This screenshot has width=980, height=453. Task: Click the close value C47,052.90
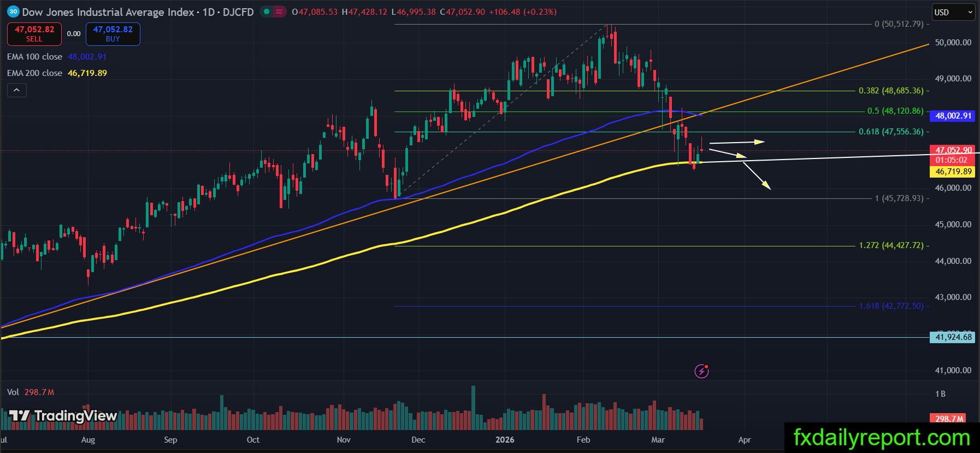(462, 12)
